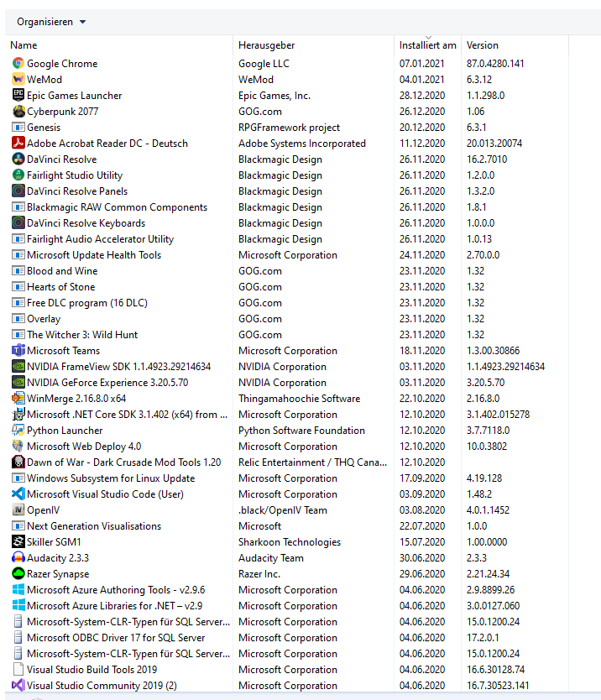Sort by the Name column header
Viewport: 601px width, 700px height.
tap(24, 45)
